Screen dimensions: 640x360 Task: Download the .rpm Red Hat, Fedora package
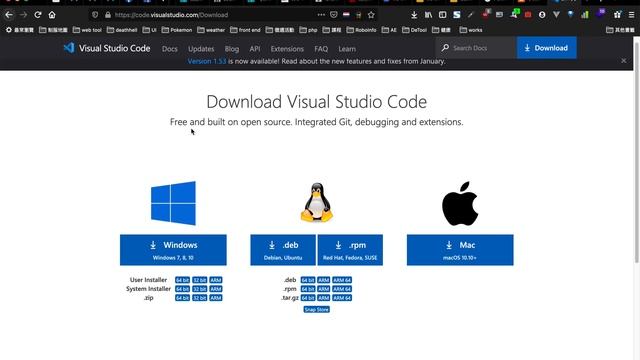point(350,250)
